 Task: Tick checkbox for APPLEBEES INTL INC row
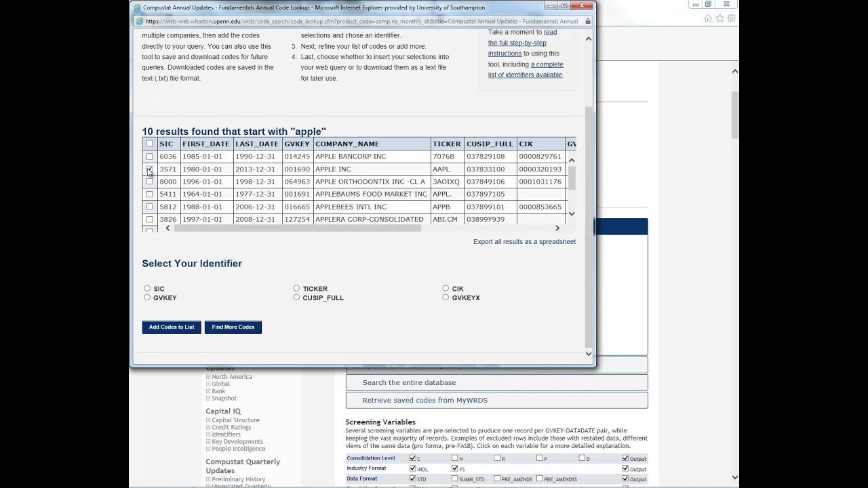pos(150,207)
